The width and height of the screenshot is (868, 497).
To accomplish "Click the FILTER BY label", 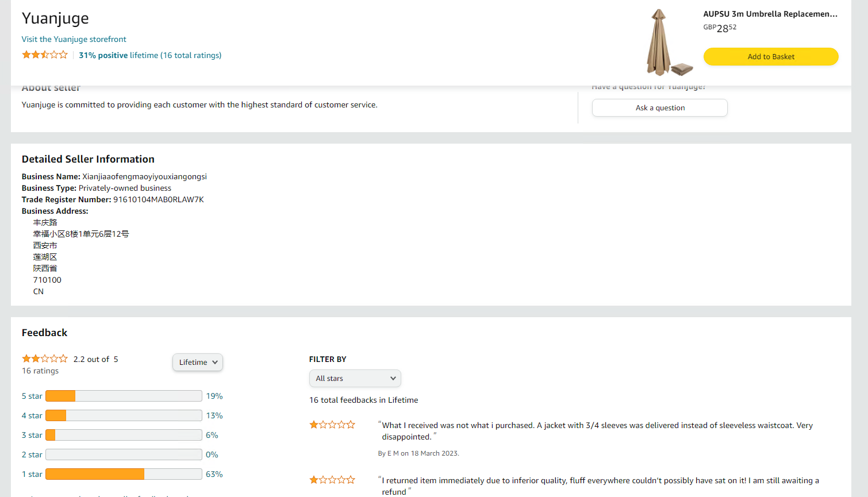I will pos(328,359).
